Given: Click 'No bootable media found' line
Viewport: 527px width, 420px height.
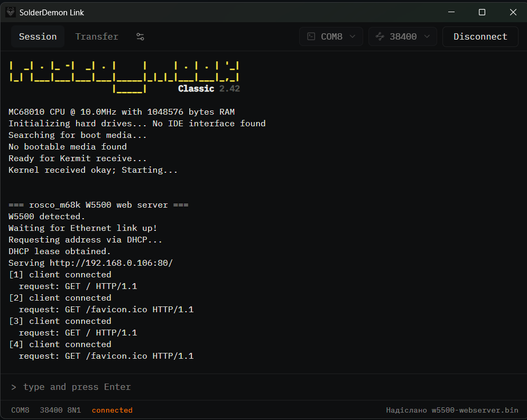Looking at the screenshot, I should 68,147.
